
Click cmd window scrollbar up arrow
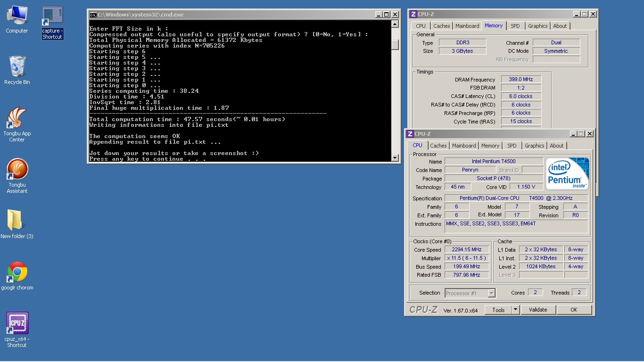click(395, 24)
